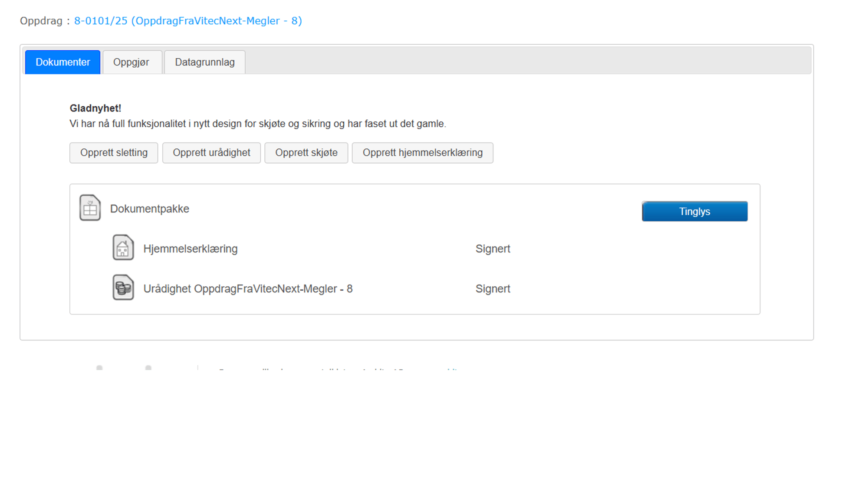
Task: Click Signert status of Urådighet document
Action: pyautogui.click(x=493, y=289)
